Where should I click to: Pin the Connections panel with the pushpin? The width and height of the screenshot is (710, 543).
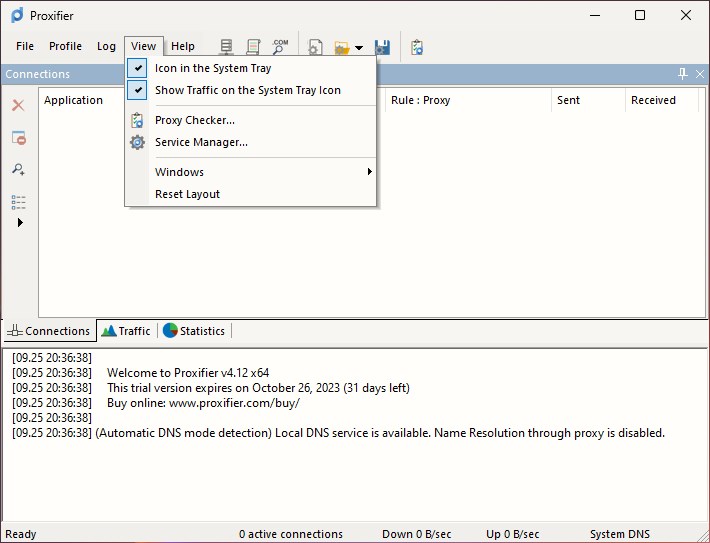[x=683, y=74]
